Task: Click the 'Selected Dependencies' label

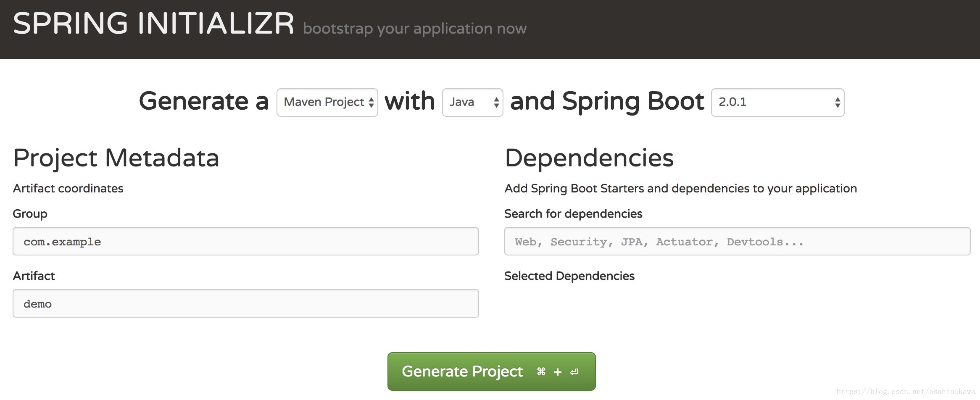Action: (x=569, y=276)
